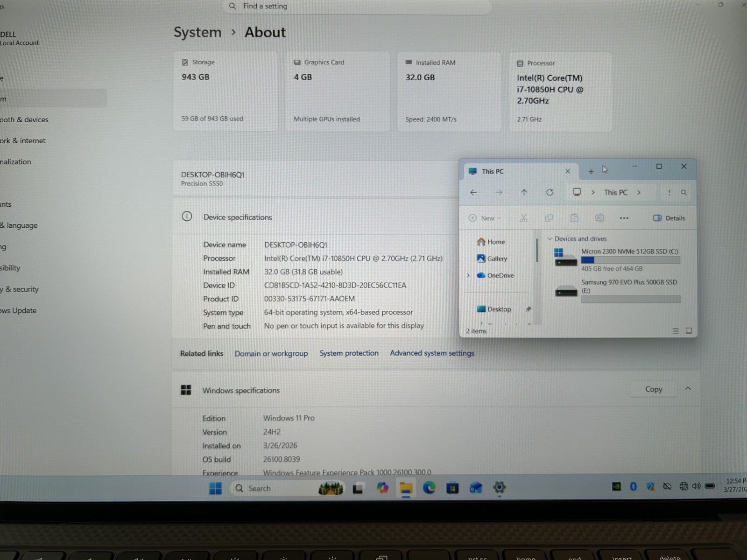Navigate up one folder level
The height and width of the screenshot is (560, 747).
(x=524, y=192)
